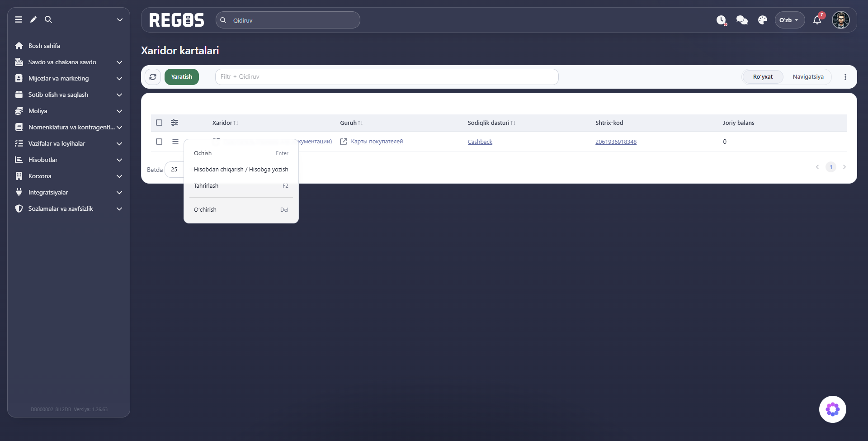Tick the checkbox for the customer card row

click(x=159, y=142)
